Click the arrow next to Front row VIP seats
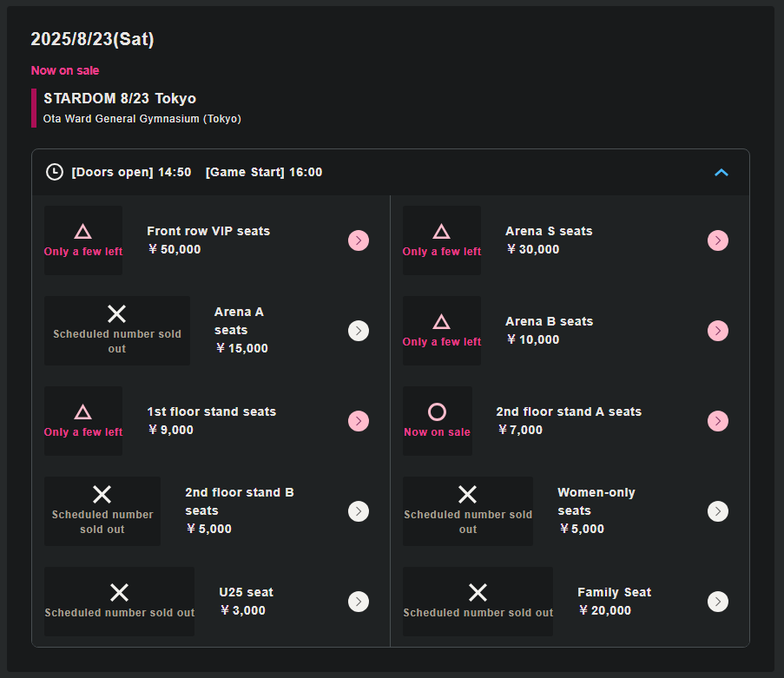This screenshot has width=784, height=678. pyautogui.click(x=359, y=240)
